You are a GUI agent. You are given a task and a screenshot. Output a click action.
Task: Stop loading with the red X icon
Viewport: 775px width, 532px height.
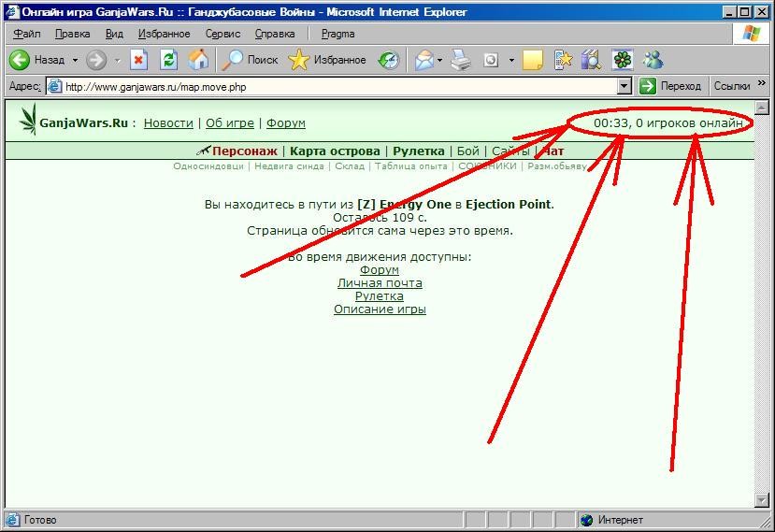139,61
